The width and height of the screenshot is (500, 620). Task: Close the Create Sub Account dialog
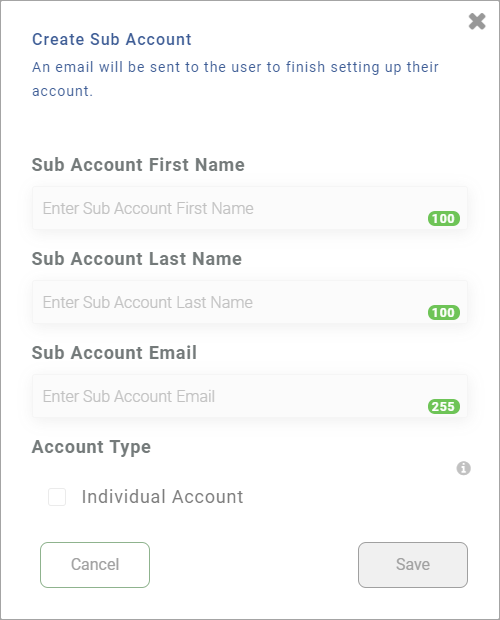477,21
